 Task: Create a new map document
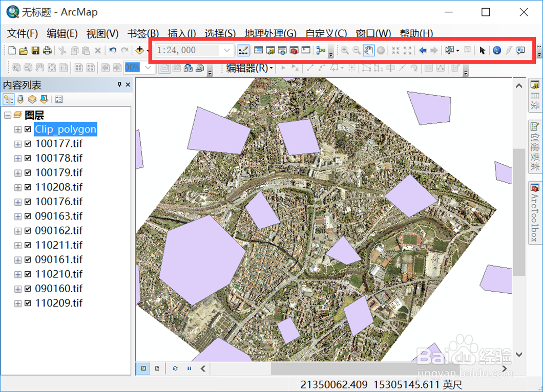pos(12,51)
